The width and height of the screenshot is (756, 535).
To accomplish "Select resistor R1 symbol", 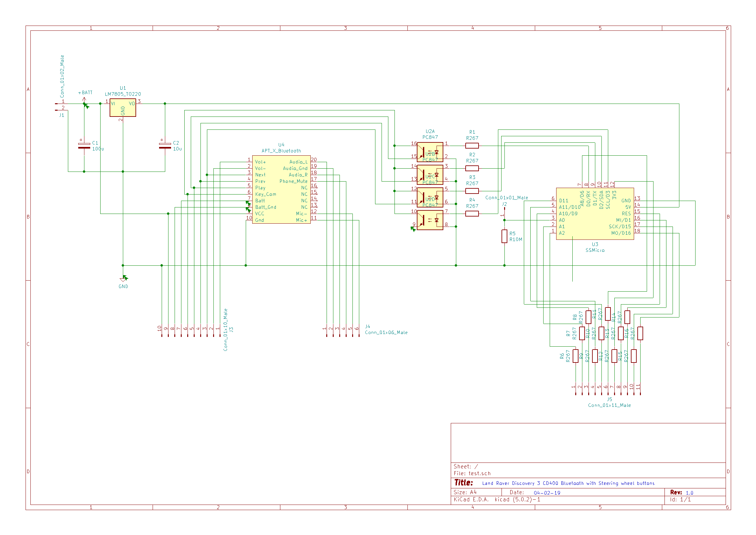I will (472, 146).
